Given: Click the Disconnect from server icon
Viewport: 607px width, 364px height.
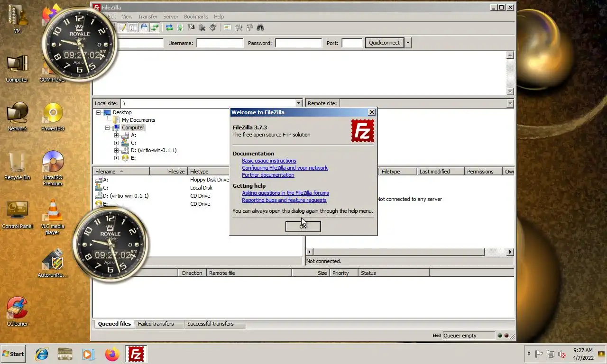Looking at the screenshot, I should (202, 28).
